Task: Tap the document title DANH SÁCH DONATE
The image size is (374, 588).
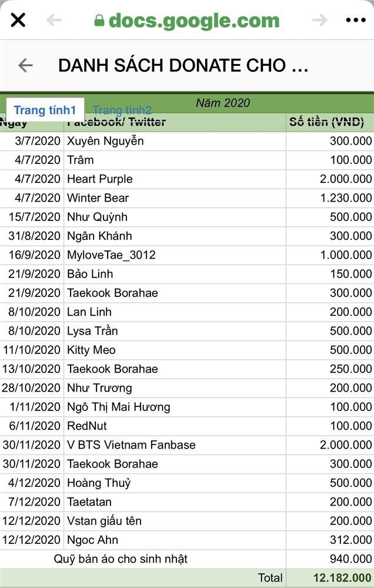Action: click(x=183, y=65)
